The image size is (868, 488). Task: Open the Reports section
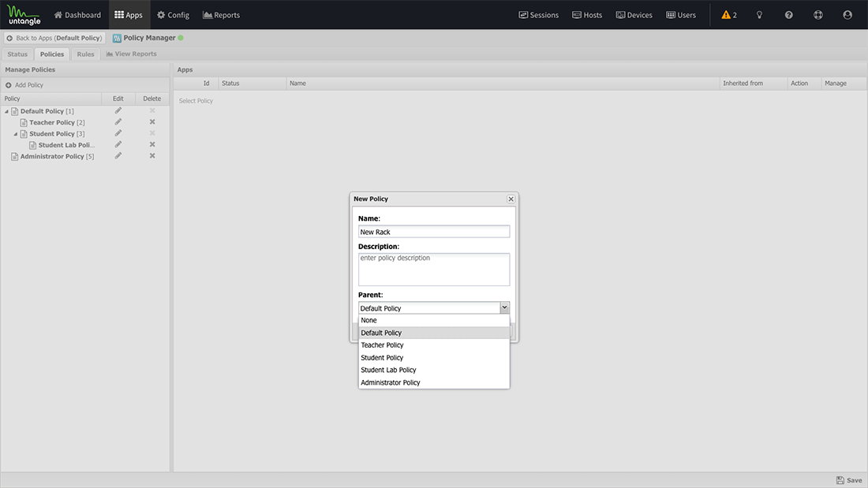coord(222,15)
